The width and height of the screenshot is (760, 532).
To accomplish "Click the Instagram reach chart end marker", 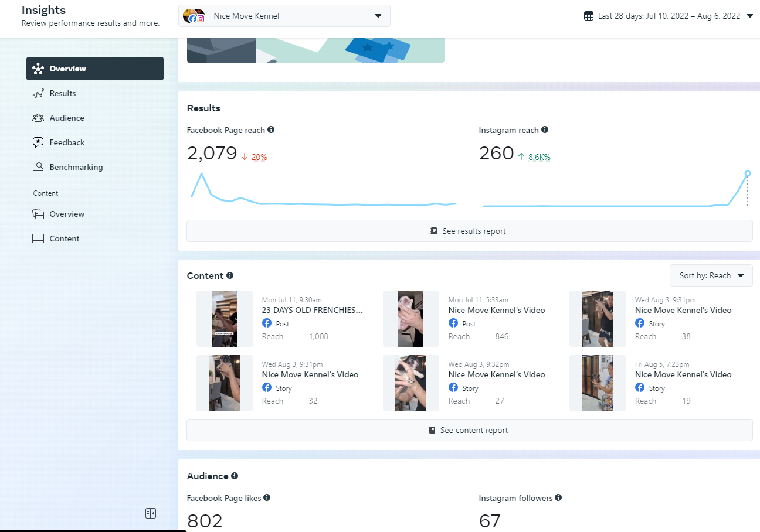I will 748,173.
